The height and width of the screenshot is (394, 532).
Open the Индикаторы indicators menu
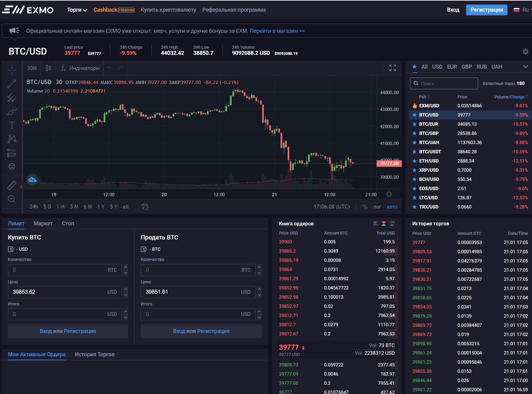[x=80, y=68]
